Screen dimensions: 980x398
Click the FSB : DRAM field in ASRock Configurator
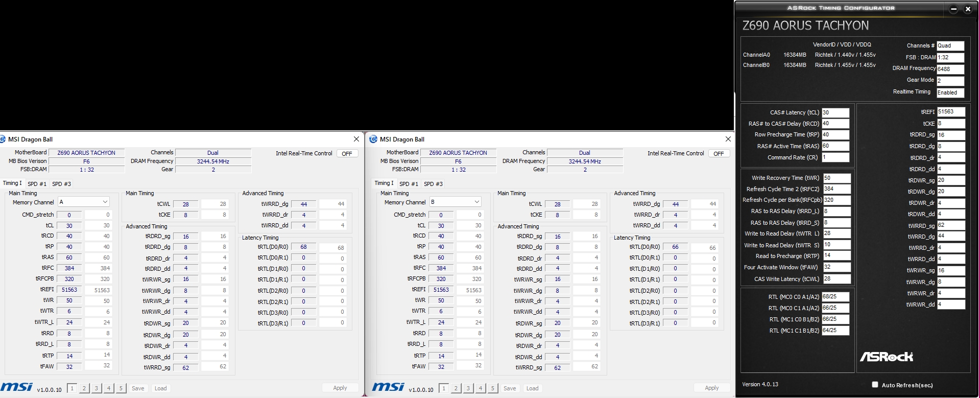point(950,57)
